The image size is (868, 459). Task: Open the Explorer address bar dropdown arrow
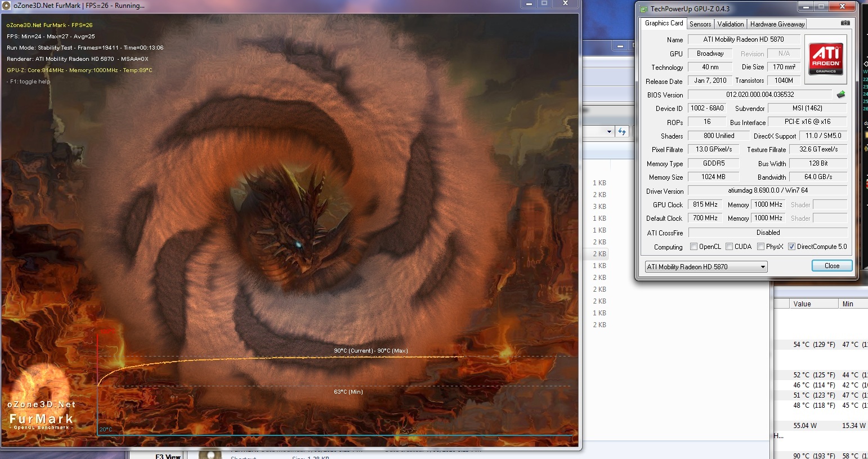pos(609,132)
